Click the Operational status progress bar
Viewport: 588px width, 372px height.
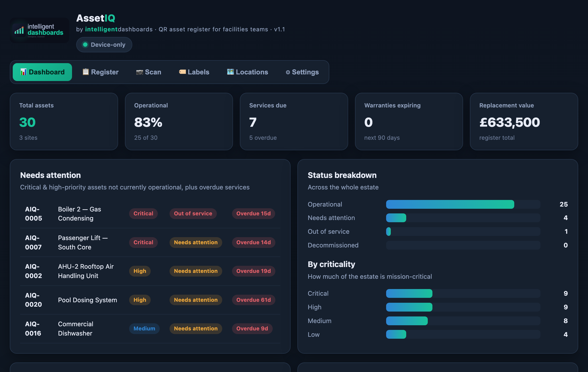point(463,204)
